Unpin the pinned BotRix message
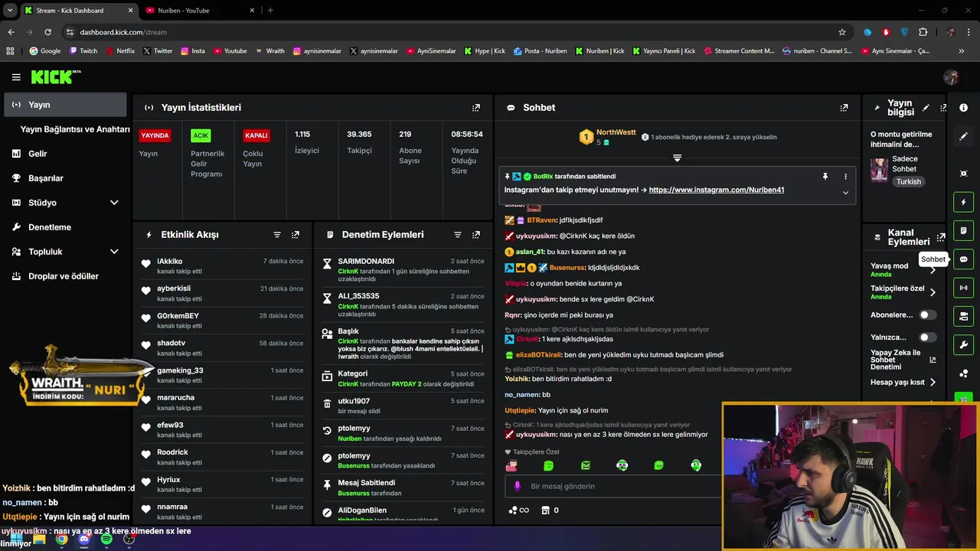The width and height of the screenshot is (980, 551). [x=825, y=177]
